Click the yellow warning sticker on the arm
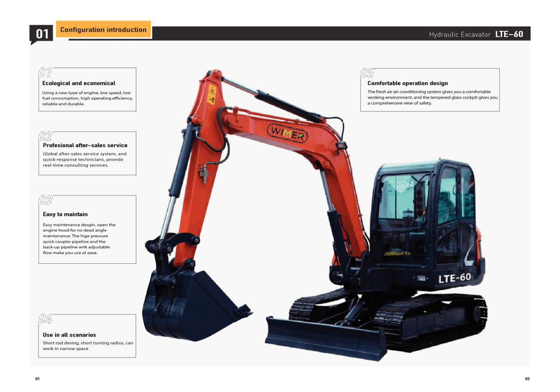 211,94
